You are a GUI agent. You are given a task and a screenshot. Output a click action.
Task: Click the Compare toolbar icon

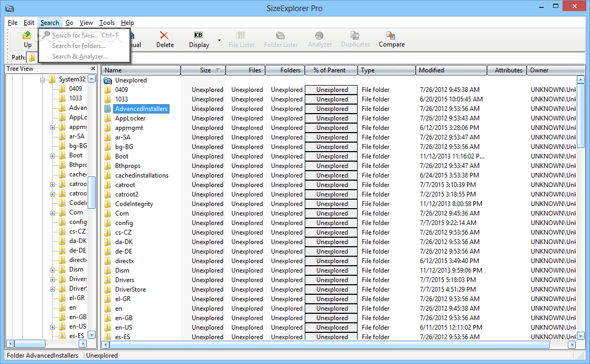[391, 35]
